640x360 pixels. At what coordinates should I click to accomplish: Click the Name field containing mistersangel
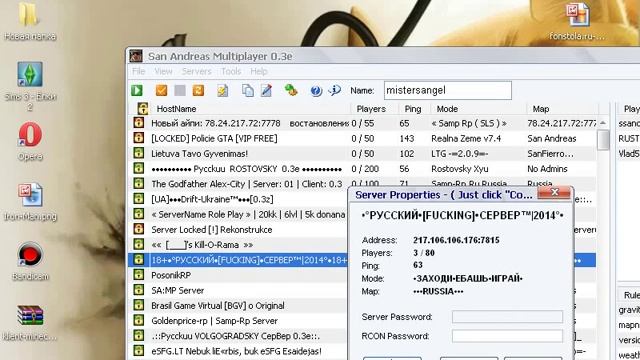pos(448,90)
